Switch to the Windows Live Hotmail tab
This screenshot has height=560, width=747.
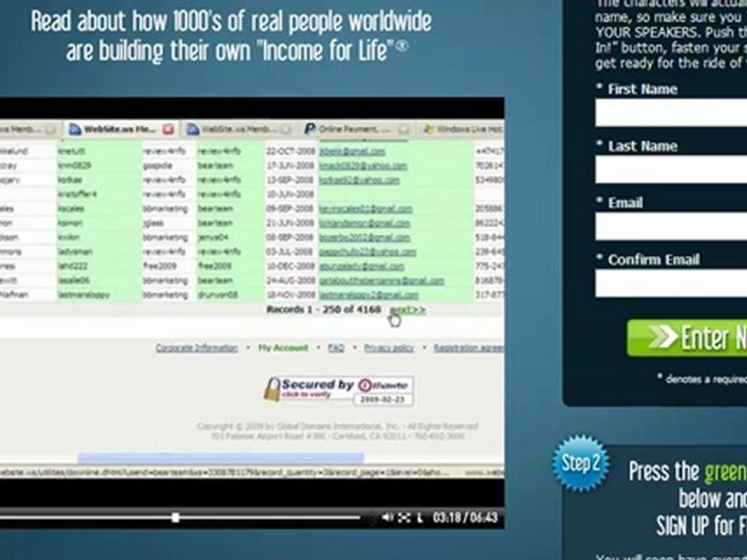[463, 129]
